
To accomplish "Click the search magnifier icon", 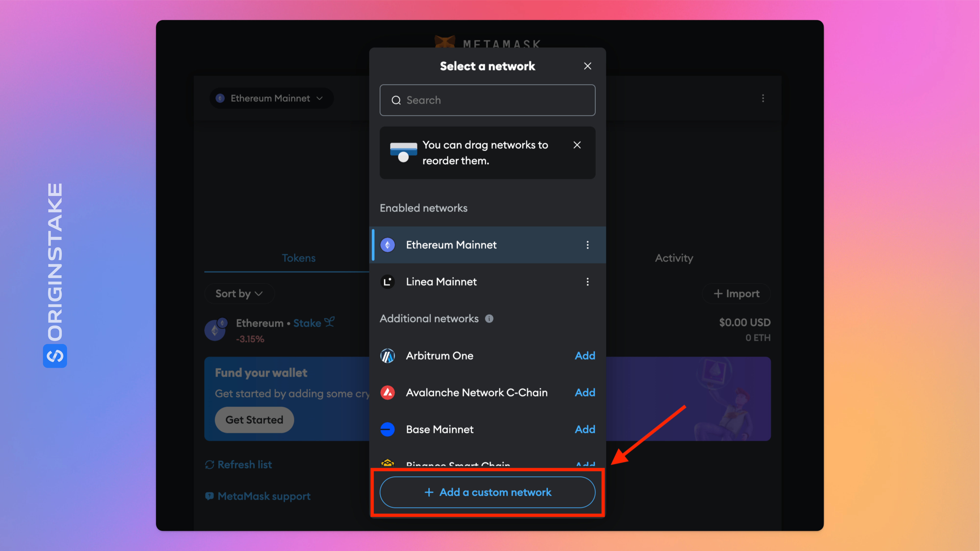I will point(396,100).
